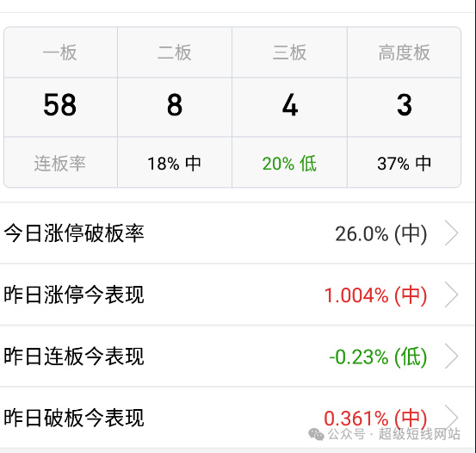Select the 三板 column header

pos(289,53)
